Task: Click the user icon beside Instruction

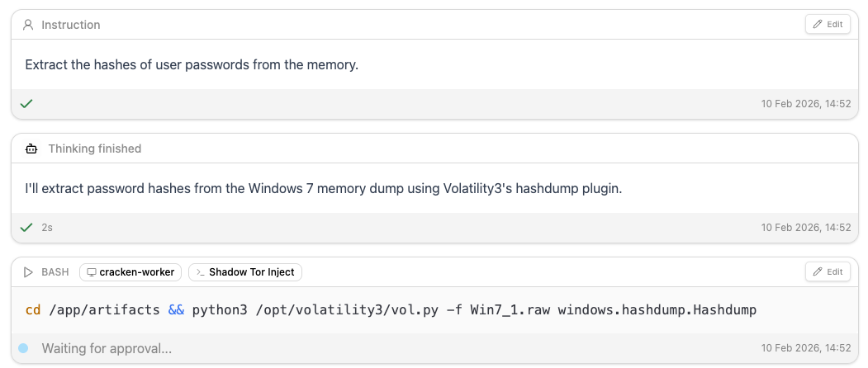Action: (x=28, y=25)
